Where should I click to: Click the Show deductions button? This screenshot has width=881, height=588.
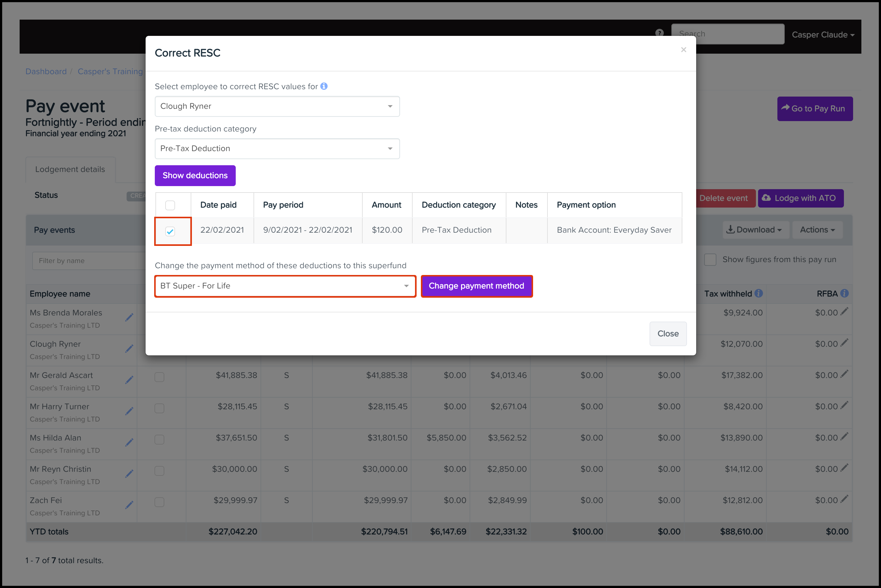(x=195, y=175)
